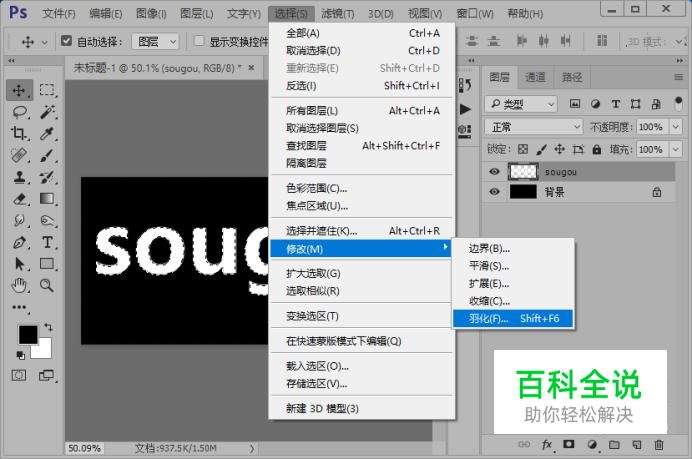Select the Rectangular Marquee tool
This screenshot has height=459, width=692.
pos(47,90)
